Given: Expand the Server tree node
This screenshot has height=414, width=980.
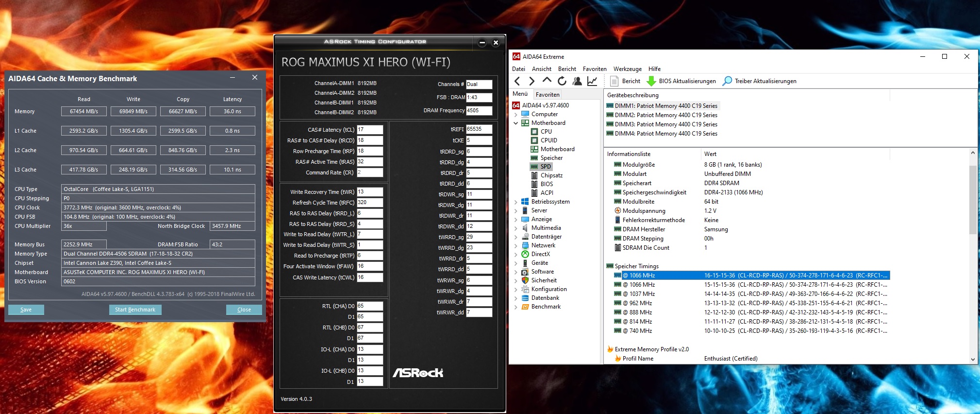Looking at the screenshot, I should pos(515,210).
